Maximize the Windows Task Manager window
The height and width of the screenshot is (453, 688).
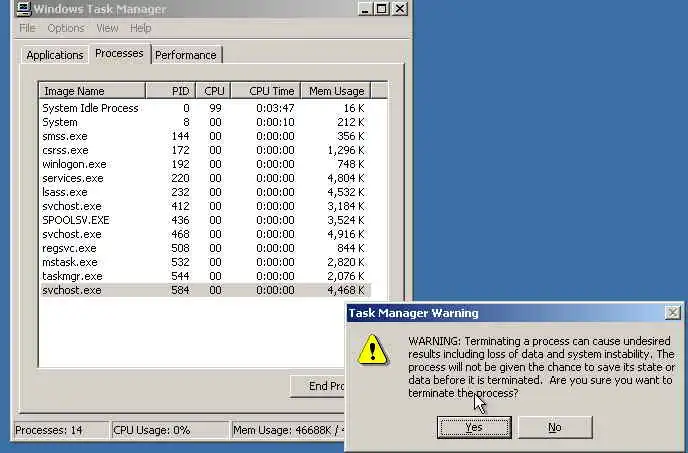(x=382, y=9)
